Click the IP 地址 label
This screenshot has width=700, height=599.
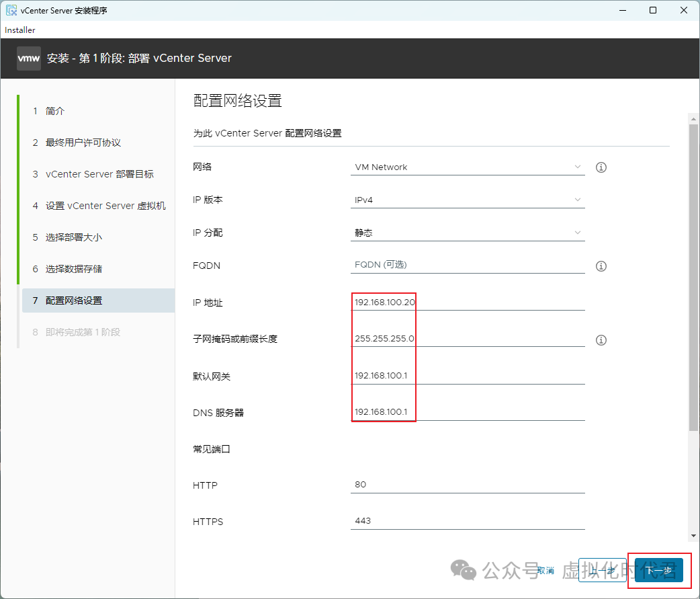coord(208,303)
